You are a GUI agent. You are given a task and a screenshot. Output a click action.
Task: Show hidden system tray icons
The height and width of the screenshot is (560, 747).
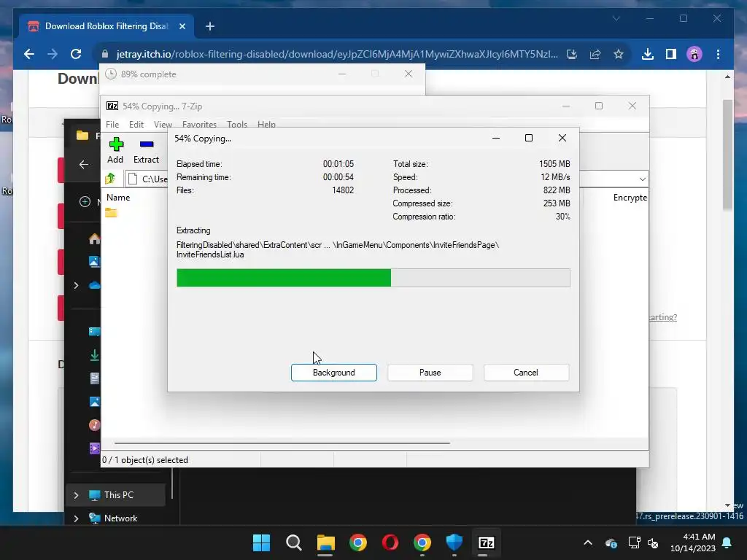click(x=588, y=542)
